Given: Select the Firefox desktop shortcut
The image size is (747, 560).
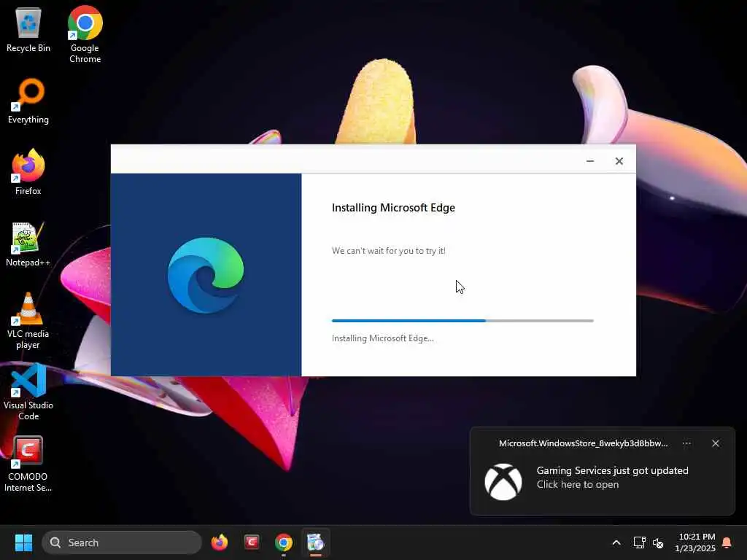Looking at the screenshot, I should coord(28,172).
